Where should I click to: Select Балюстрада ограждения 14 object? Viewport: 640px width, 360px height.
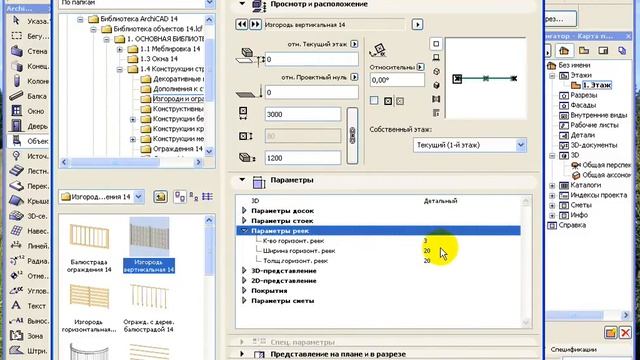(89, 246)
